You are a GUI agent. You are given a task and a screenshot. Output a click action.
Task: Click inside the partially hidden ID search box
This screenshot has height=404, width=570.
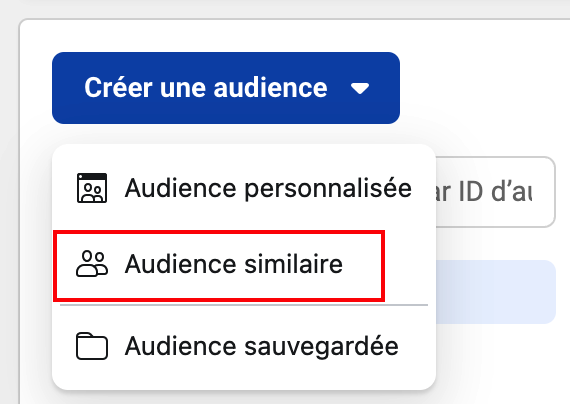point(495,192)
